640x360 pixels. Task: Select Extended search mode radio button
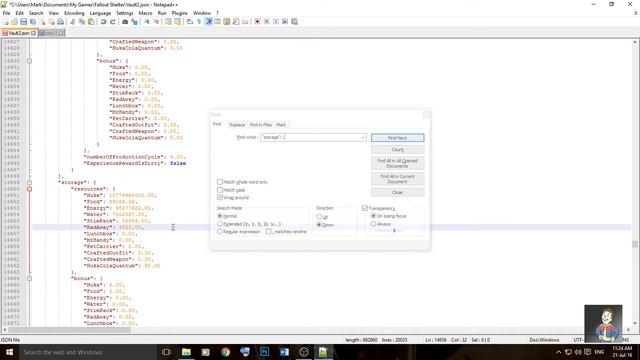click(220, 224)
